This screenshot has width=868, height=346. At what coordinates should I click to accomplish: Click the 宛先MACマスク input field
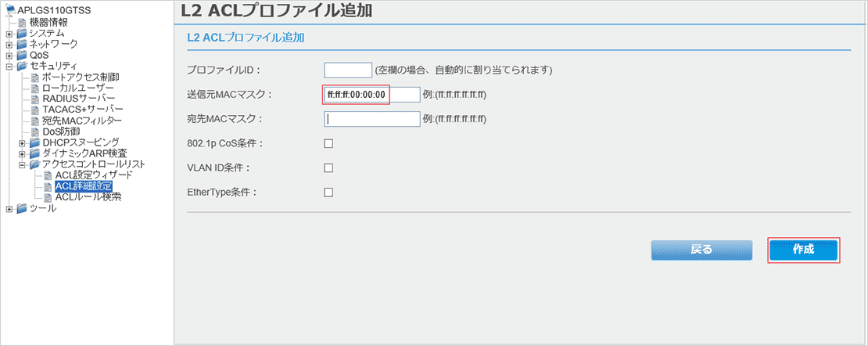tap(372, 119)
